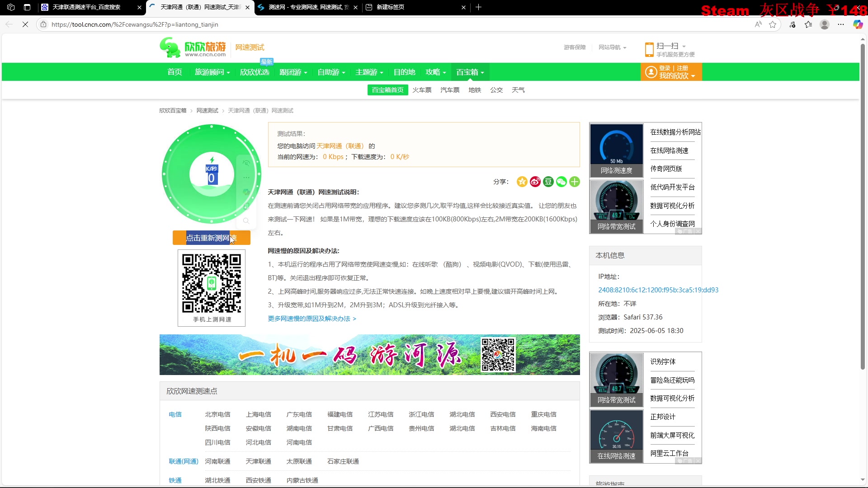Click the IP address 2408:8210:6c12 text

(658, 290)
